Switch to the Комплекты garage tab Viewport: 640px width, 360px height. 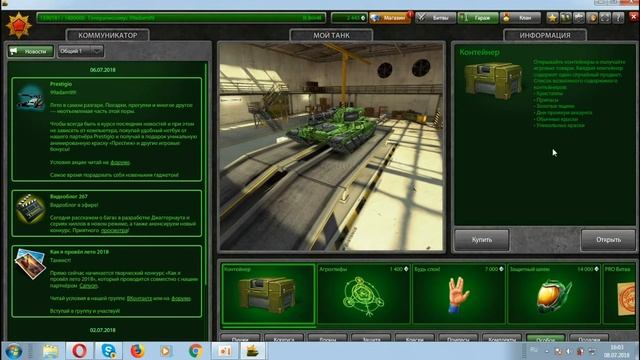[x=502, y=338]
